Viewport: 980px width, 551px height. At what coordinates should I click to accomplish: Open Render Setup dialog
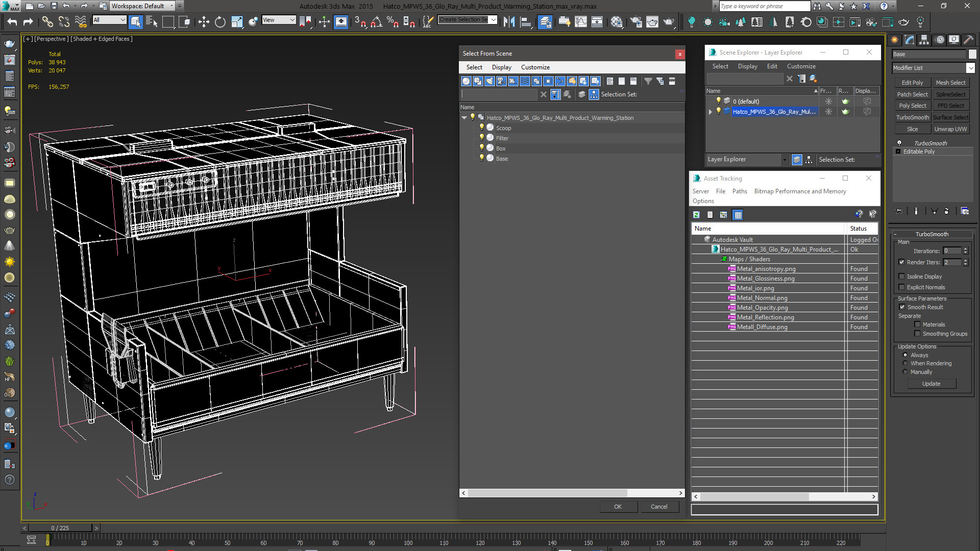(x=636, y=21)
